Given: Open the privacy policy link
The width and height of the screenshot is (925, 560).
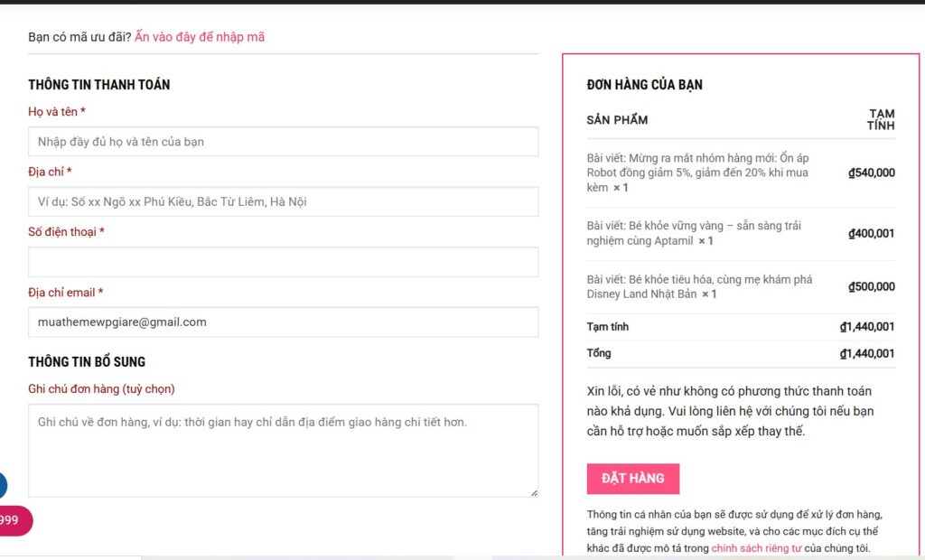Looking at the screenshot, I should pos(756,548).
